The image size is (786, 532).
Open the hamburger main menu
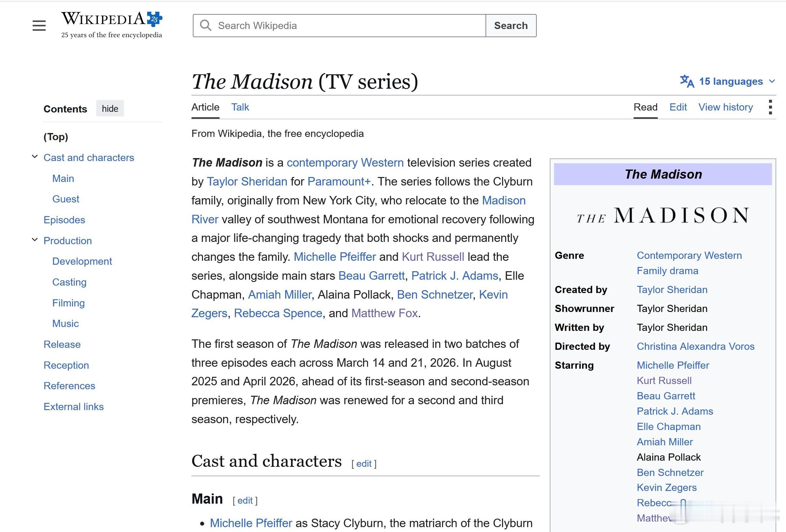point(39,26)
